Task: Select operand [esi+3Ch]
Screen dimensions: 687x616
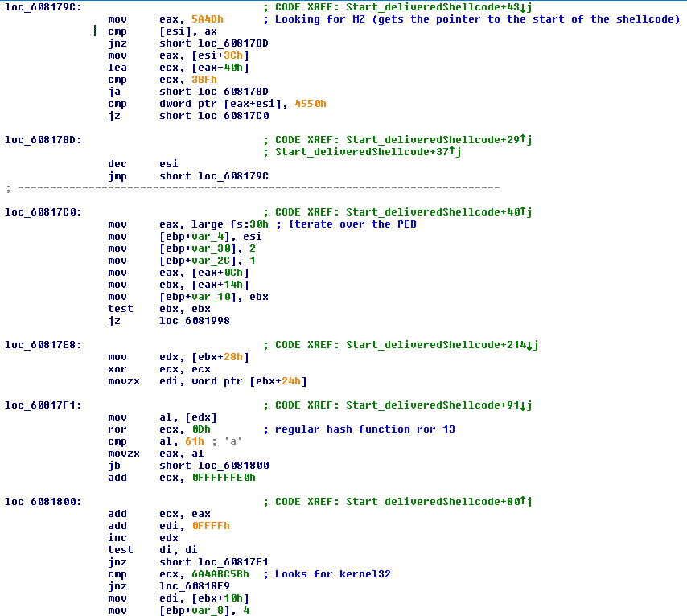Action: (x=220, y=55)
